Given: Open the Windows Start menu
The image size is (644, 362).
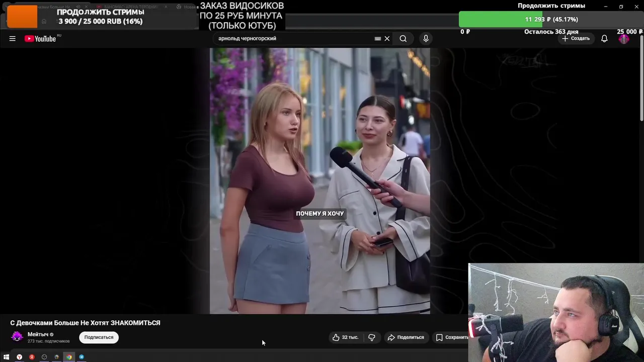Looking at the screenshot, I should tap(7, 357).
